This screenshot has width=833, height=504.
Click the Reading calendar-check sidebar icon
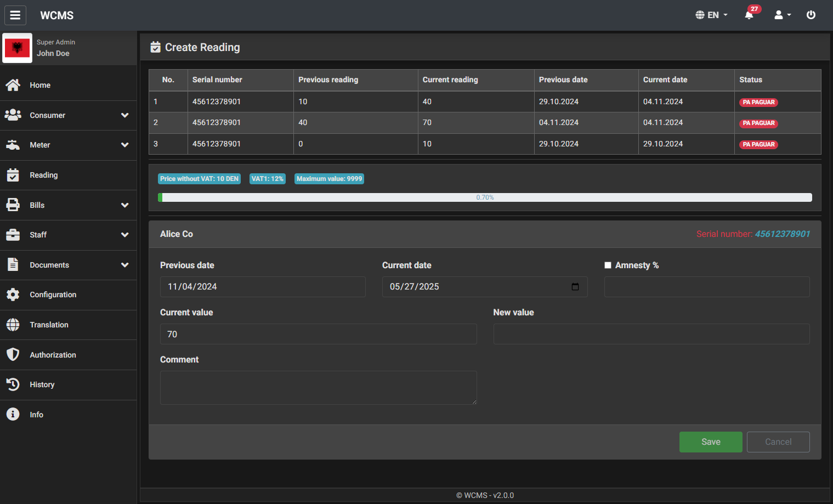pos(13,175)
